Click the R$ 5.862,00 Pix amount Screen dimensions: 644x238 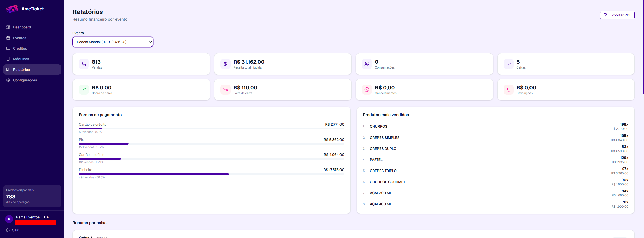(334, 140)
